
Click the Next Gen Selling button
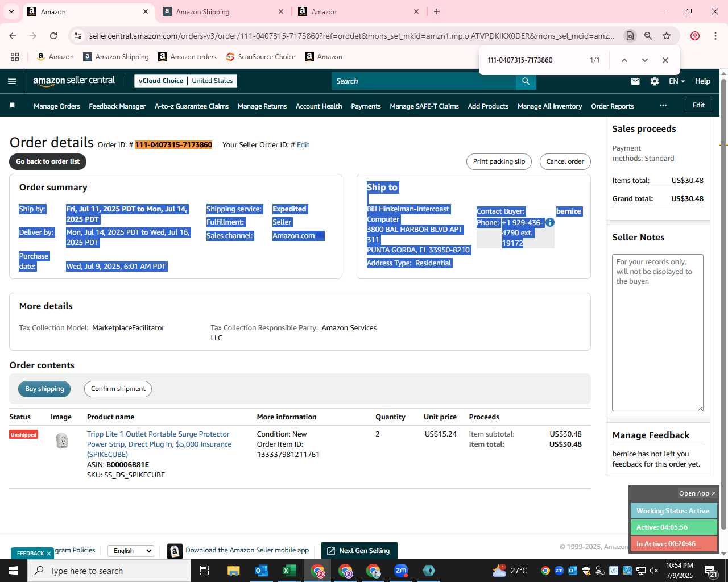point(359,551)
